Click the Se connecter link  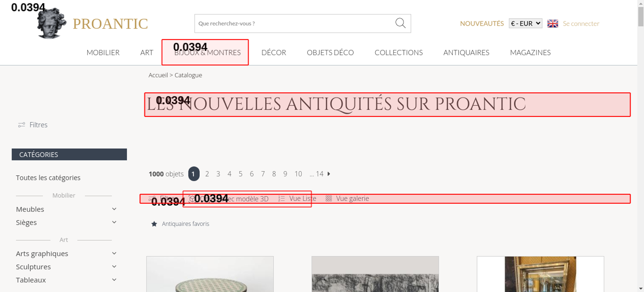[581, 23]
